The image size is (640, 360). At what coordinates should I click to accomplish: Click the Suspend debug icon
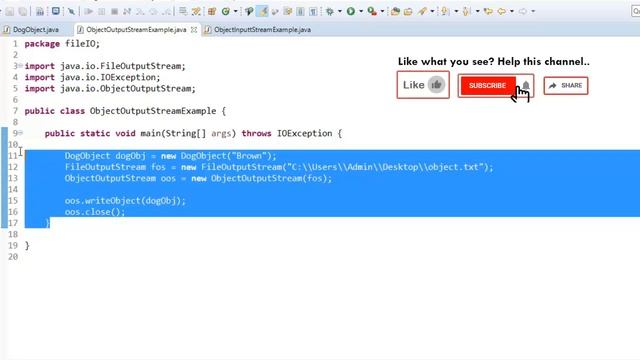coord(102,11)
